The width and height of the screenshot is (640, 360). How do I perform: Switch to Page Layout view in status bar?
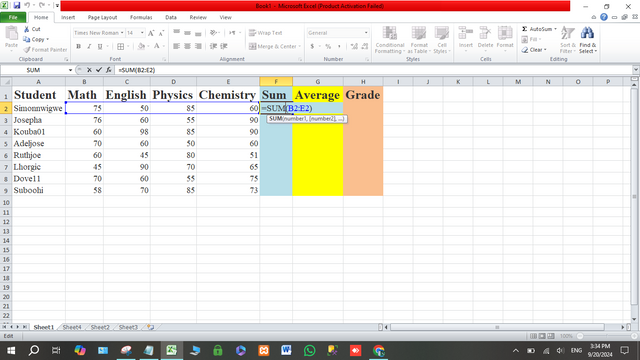tap(542, 336)
